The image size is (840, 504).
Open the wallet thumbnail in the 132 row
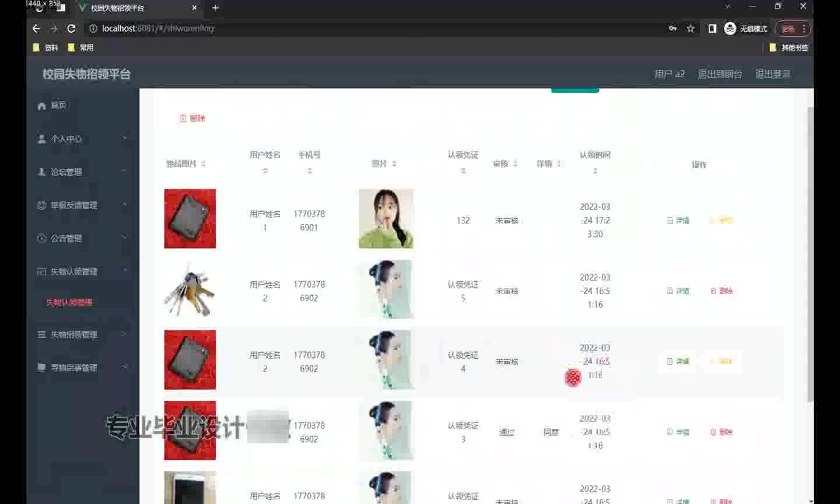[x=190, y=219]
